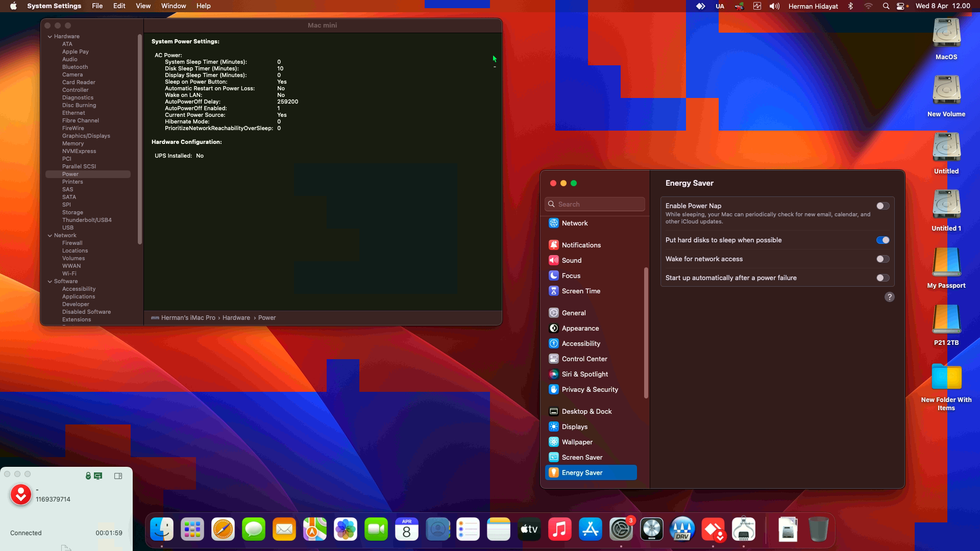Viewport: 980px width, 551px height.
Task: Enable Start up automatically after power failure
Action: pos(883,278)
